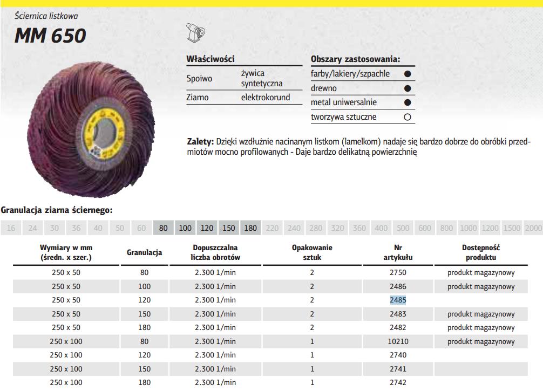Click the bold Zalety label
Viewport: 543px width, 392px height.
pos(200,141)
